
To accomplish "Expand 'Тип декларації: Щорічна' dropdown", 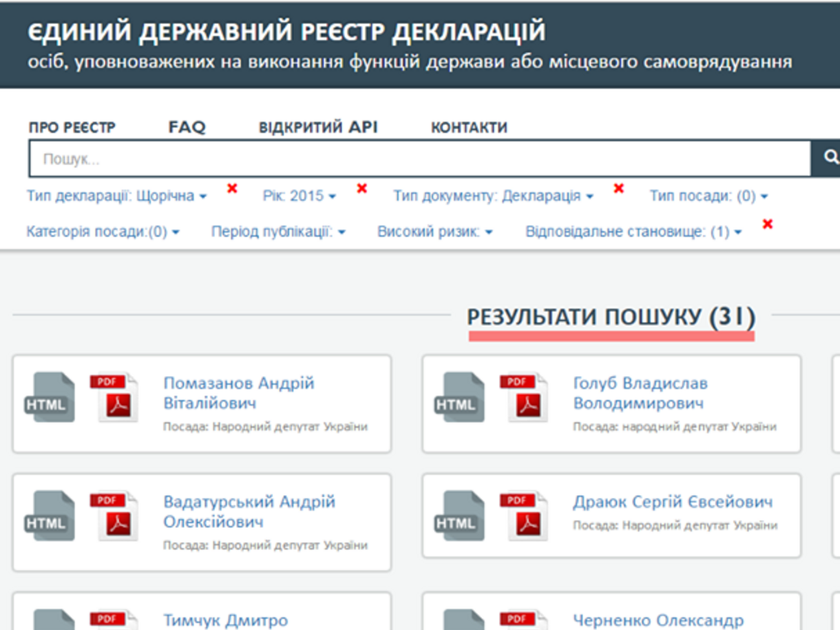I will 116,196.
